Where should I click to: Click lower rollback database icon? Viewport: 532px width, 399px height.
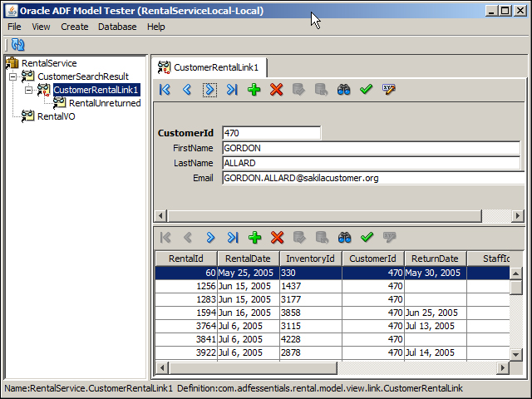pos(322,238)
